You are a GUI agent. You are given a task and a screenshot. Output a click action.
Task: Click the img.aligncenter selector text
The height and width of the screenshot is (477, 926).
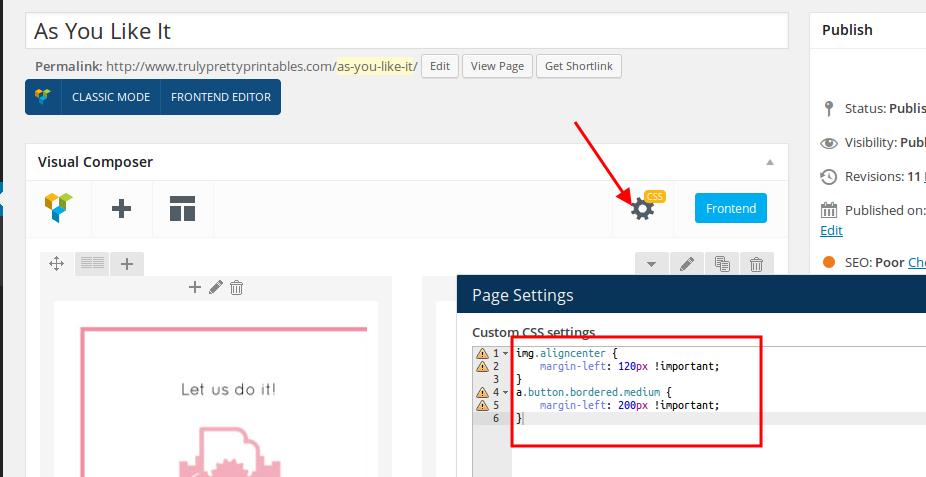561,353
